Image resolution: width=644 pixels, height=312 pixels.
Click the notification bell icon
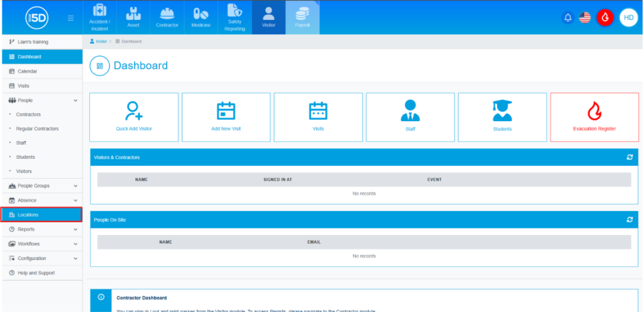568,18
